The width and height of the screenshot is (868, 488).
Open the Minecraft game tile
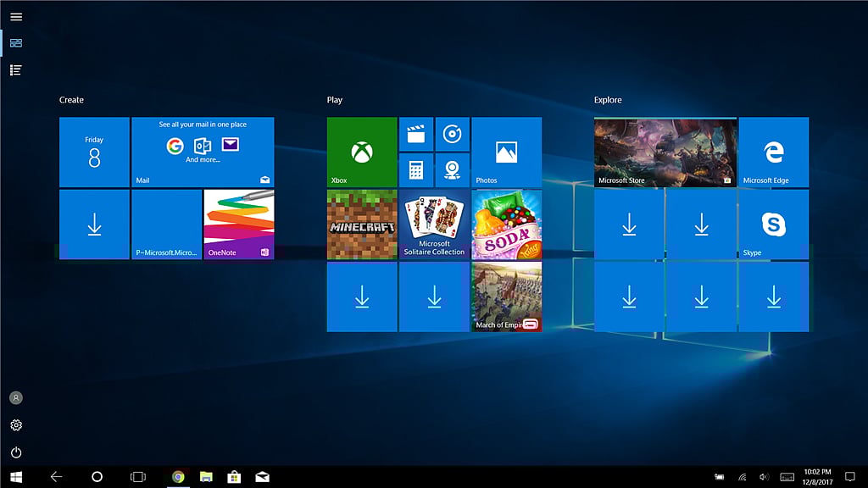tap(362, 225)
